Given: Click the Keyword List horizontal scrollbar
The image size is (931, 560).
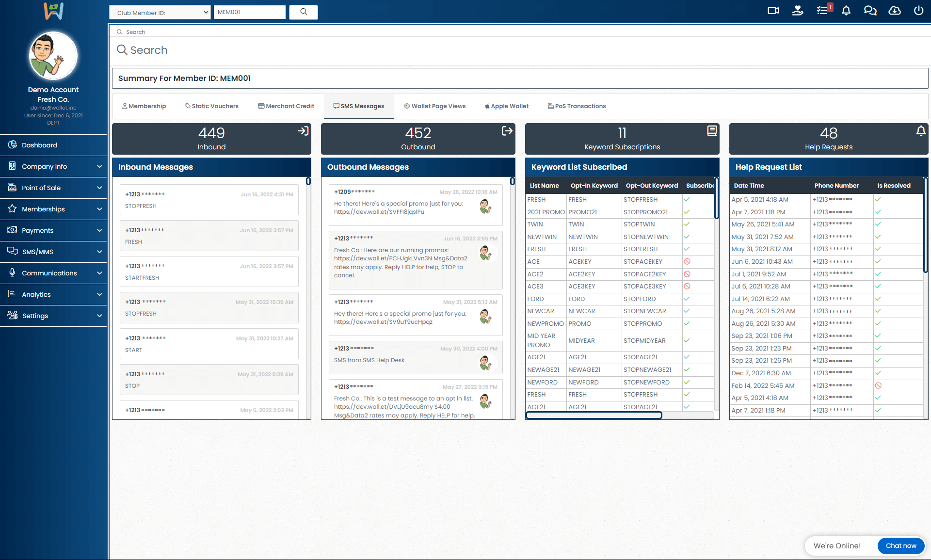Looking at the screenshot, I should click(594, 416).
